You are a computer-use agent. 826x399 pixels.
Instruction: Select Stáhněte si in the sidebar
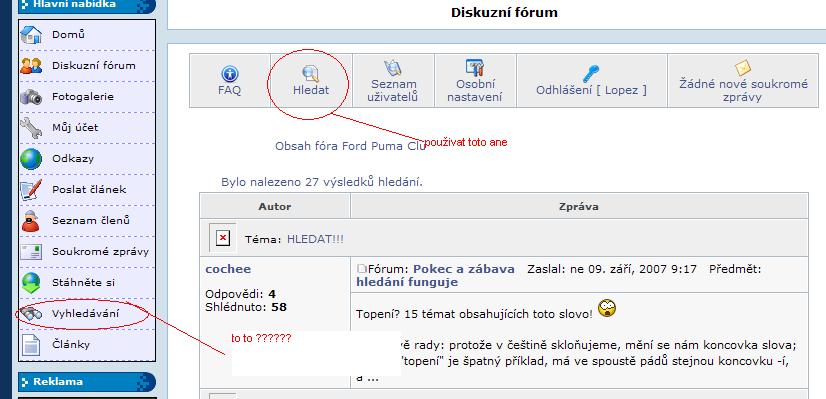[x=83, y=283]
